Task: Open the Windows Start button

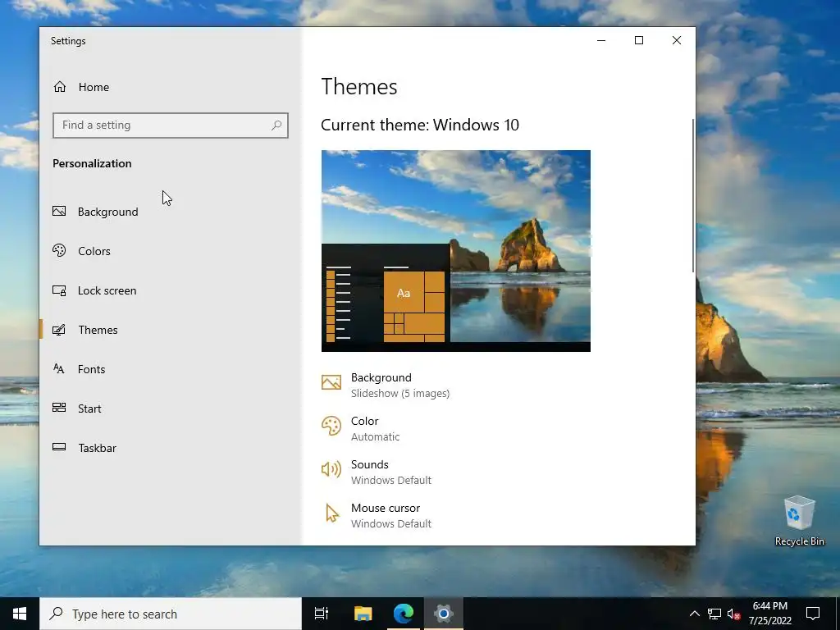Action: pyautogui.click(x=20, y=614)
